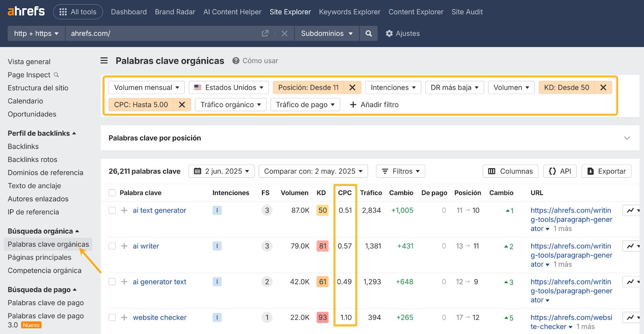This screenshot has height=334, width=644.
Task: Open the external link icon in URL bar
Action: pos(265,33)
